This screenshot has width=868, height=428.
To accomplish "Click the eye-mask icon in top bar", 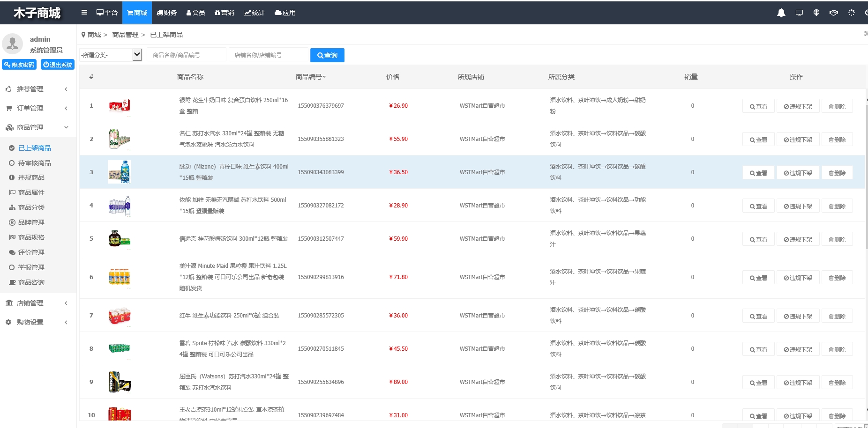I will tap(834, 13).
